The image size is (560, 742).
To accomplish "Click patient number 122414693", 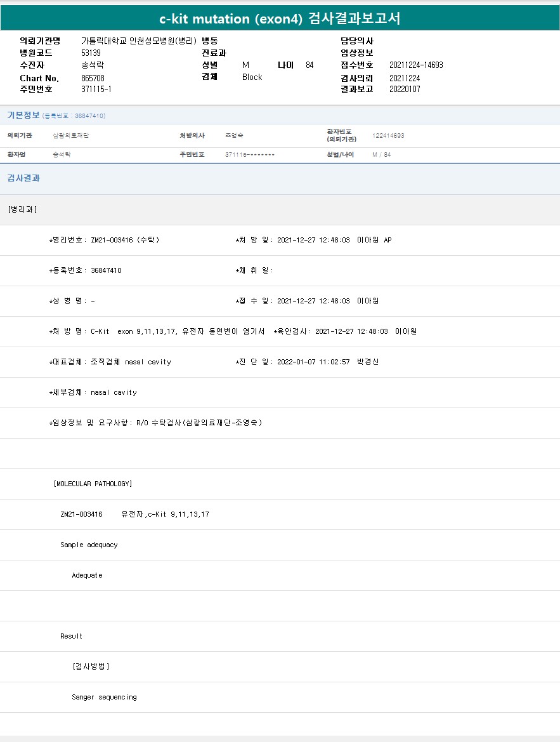I will point(388,135).
